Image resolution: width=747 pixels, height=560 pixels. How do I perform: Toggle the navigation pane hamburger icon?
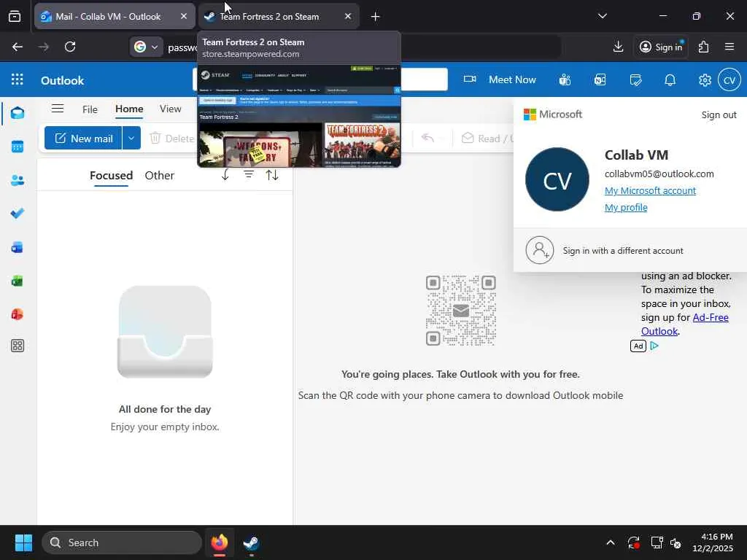58,109
